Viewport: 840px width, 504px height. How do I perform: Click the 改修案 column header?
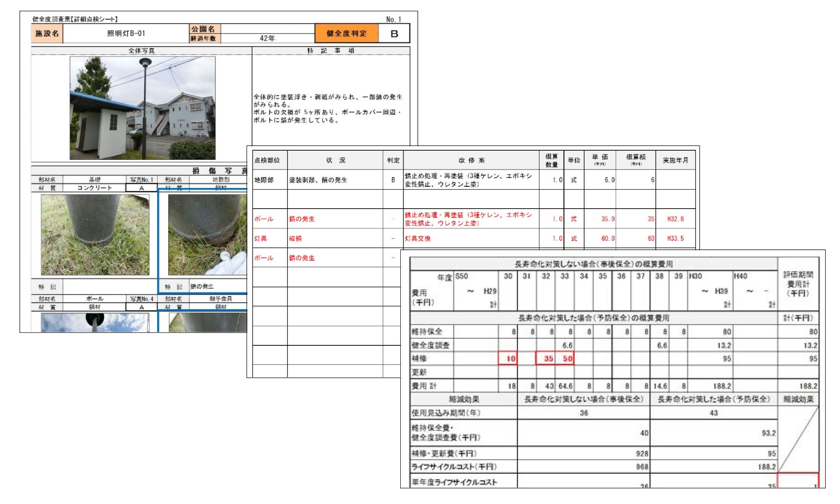tap(471, 160)
